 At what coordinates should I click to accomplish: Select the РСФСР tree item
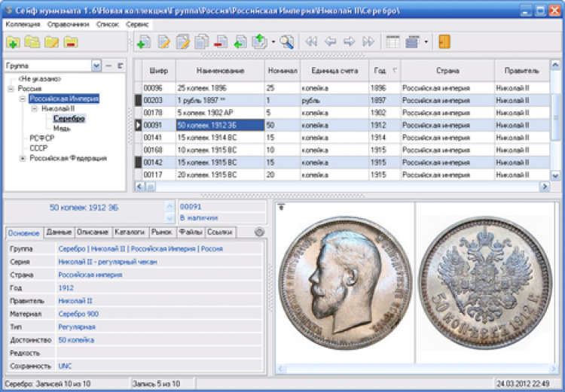pos(42,138)
